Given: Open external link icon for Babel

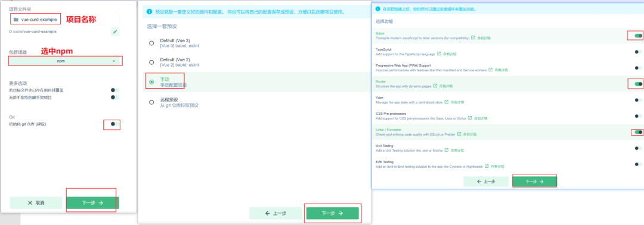Looking at the screenshot, I should click(473, 37).
